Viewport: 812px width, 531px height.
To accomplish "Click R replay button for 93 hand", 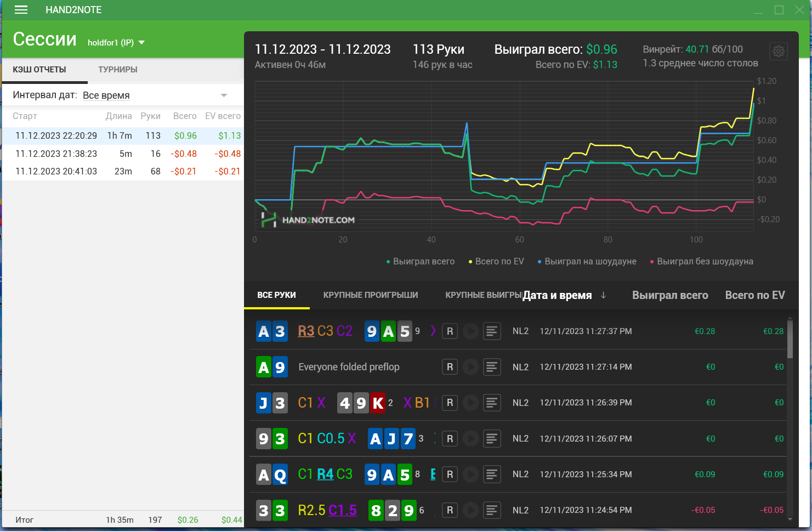I will [450, 439].
